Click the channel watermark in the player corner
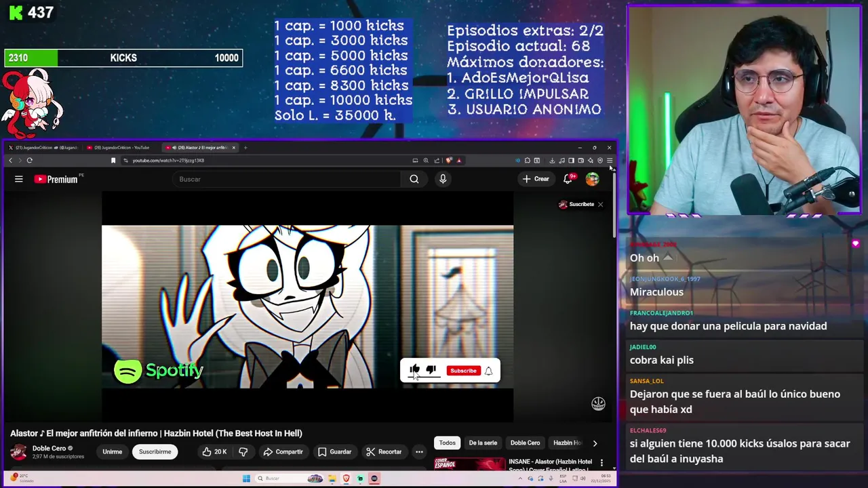The width and height of the screenshot is (868, 488). pos(598,403)
